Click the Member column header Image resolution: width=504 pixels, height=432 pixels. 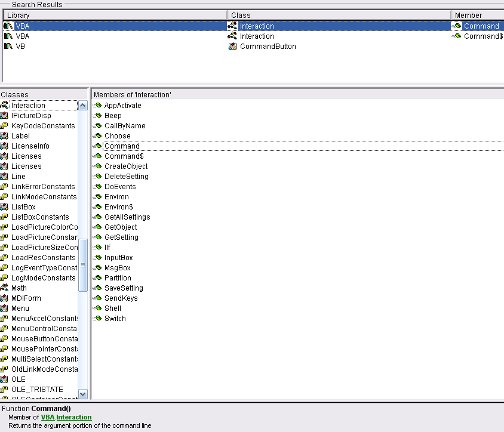(x=477, y=15)
